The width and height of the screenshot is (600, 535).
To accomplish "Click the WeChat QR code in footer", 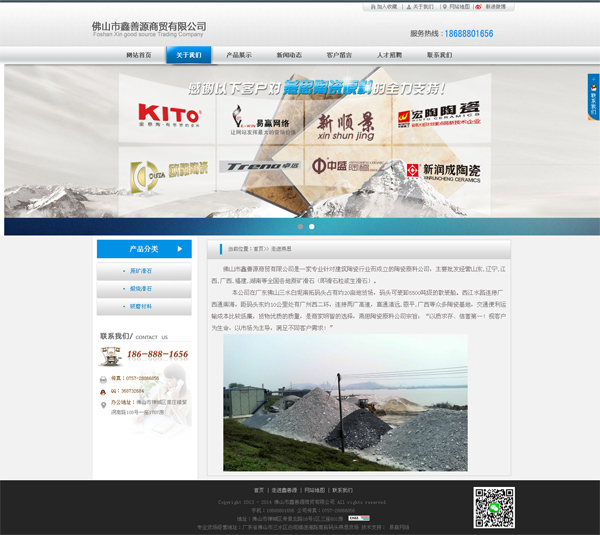I will pos(494,508).
